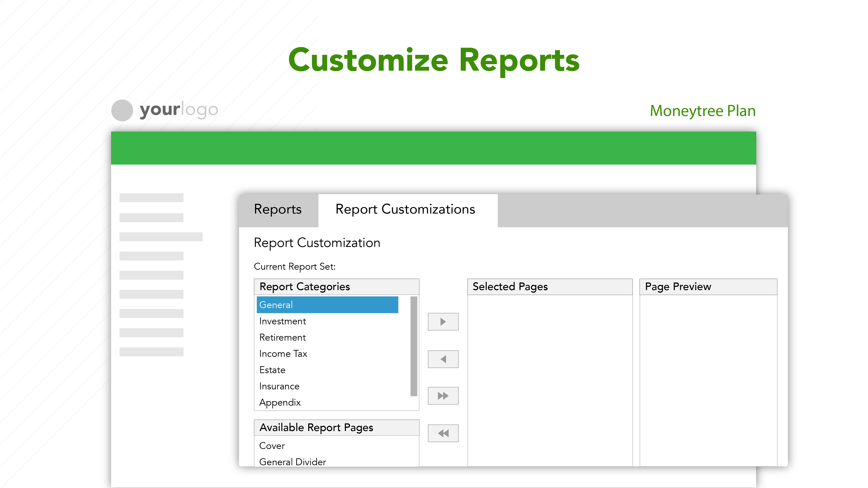Choose Cover from Available Report Pages
The width and height of the screenshot is (868, 488).
[272, 446]
